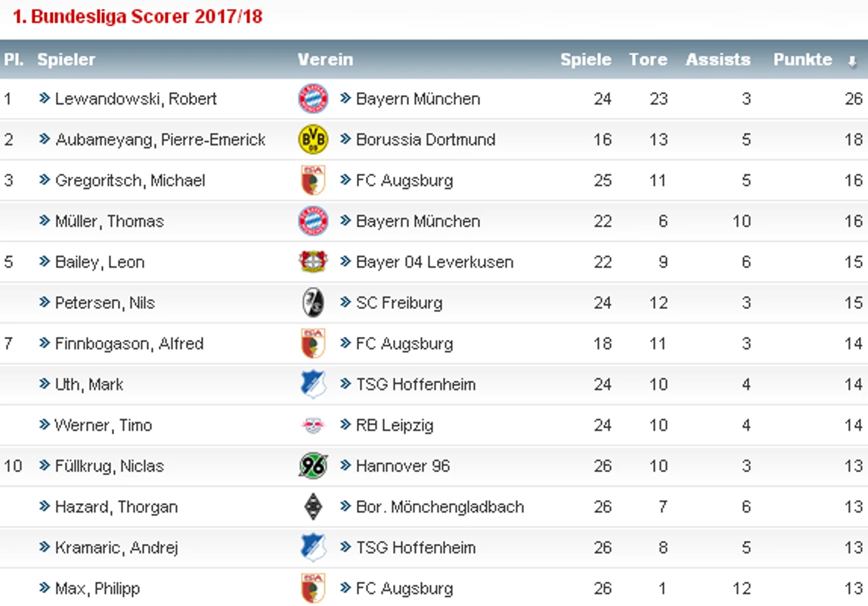868x606 pixels.
Task: Sort by the Spiele column header
Action: pos(585,59)
